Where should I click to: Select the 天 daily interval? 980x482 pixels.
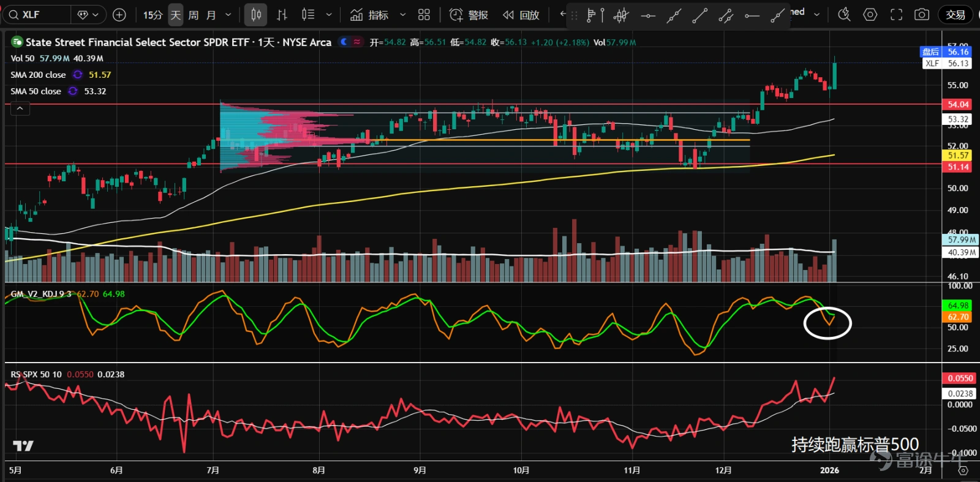point(176,15)
